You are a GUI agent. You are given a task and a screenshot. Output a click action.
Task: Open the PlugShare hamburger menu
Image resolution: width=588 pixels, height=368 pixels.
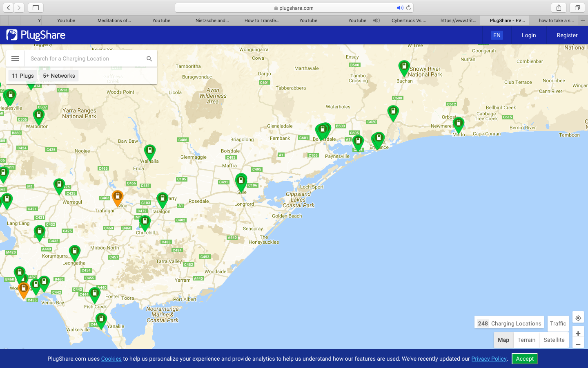click(15, 58)
